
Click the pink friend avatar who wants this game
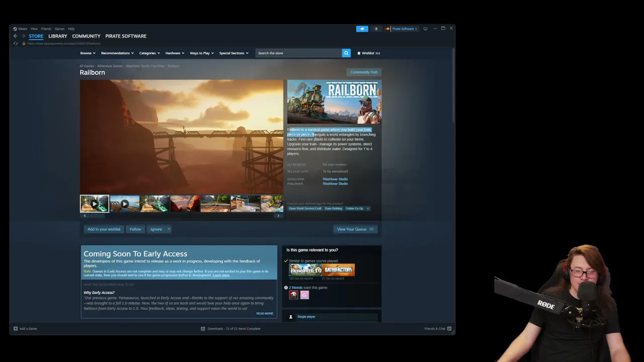(304, 295)
